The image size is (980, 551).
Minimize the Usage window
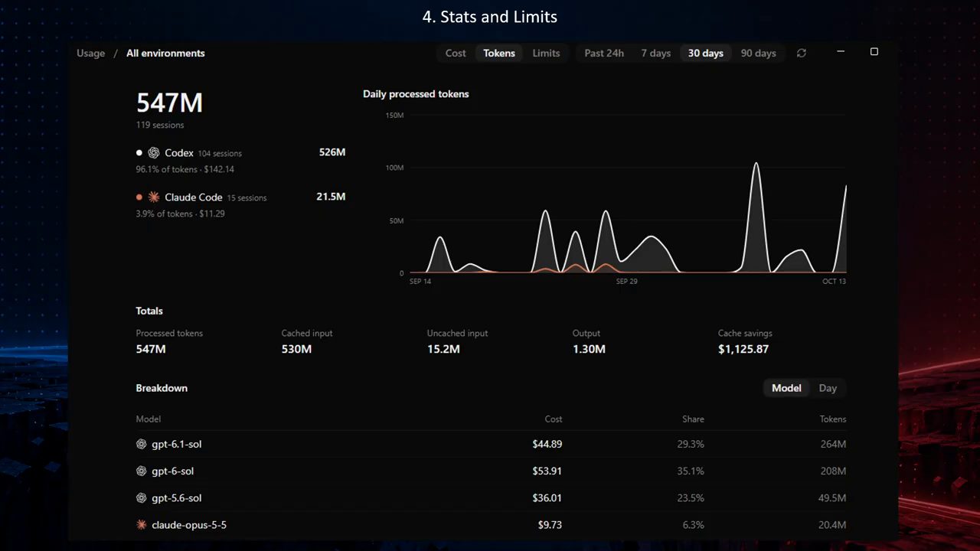(841, 52)
